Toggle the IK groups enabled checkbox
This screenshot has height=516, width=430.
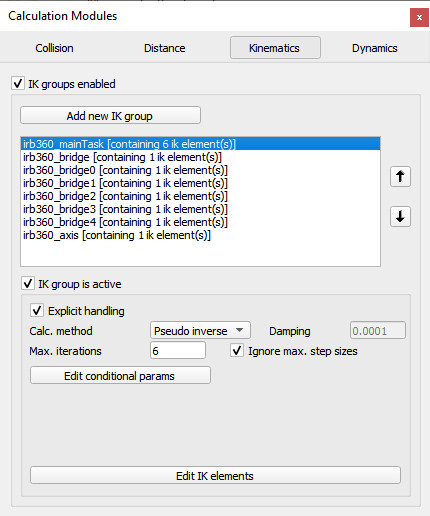pyautogui.click(x=18, y=83)
